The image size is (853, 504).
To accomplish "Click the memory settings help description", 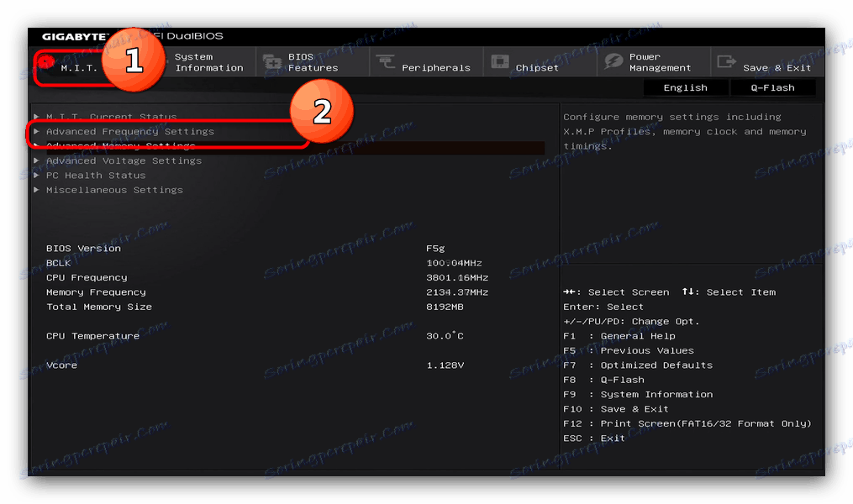I will coord(684,131).
